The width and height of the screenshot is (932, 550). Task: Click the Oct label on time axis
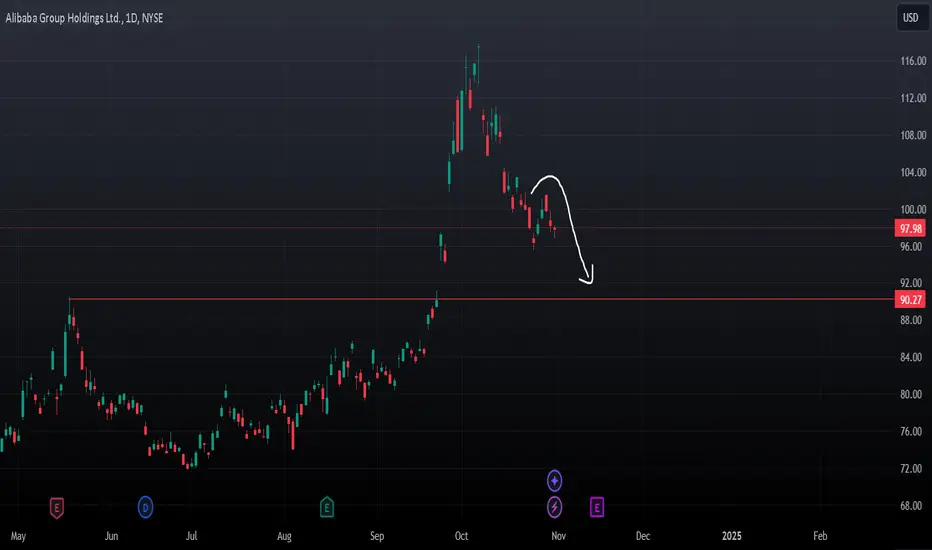click(461, 536)
